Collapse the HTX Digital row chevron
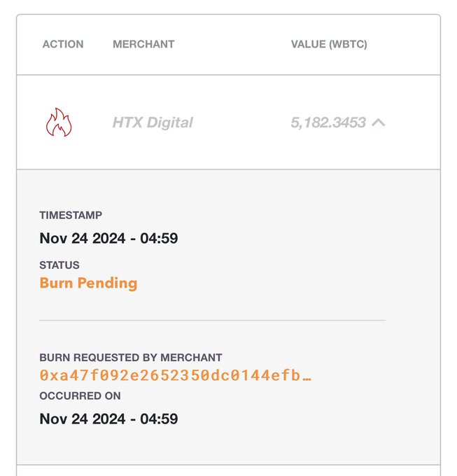 [x=379, y=122]
